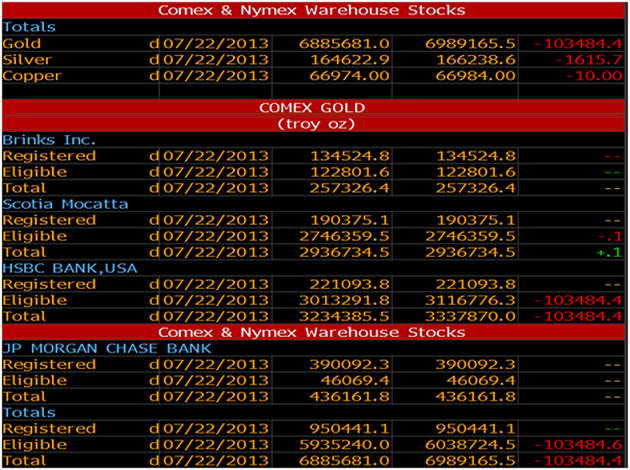Image resolution: width=630 pixels, height=470 pixels.
Task: Select Scotia Mocatta Eligible value 2746359.5
Action: [x=344, y=236]
